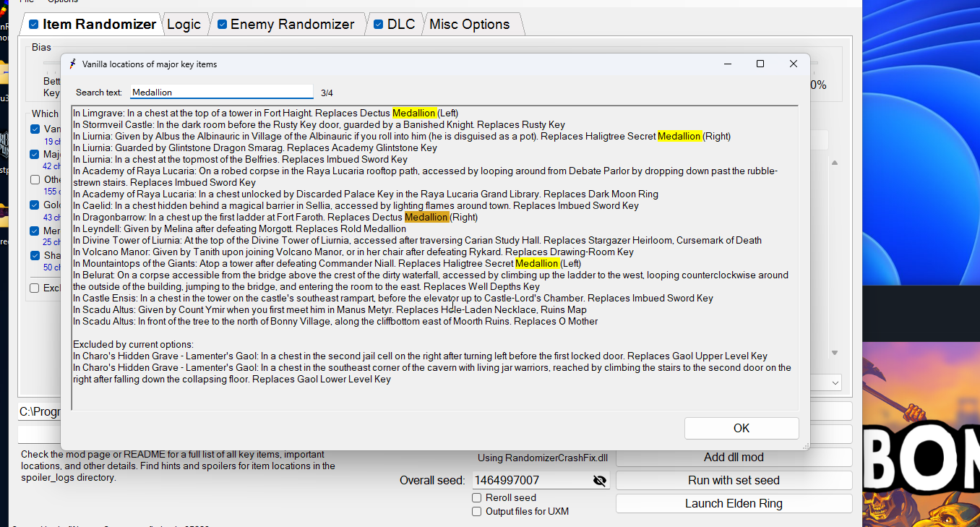Image resolution: width=980 pixels, height=527 pixels.
Task: Uncheck the checkbox labeled 'Sha' in main window
Action: pyautogui.click(x=35, y=255)
